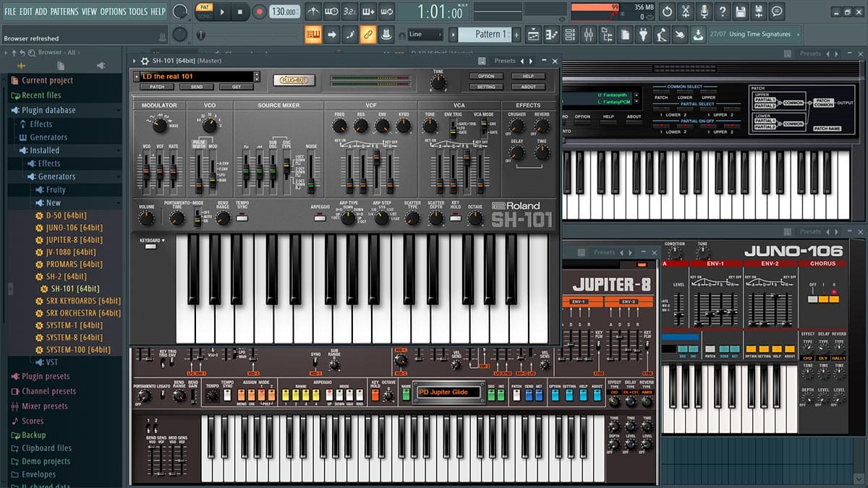Open the EDIT menu
Image resolution: width=868 pixels, height=488 pixels.
click(26, 12)
